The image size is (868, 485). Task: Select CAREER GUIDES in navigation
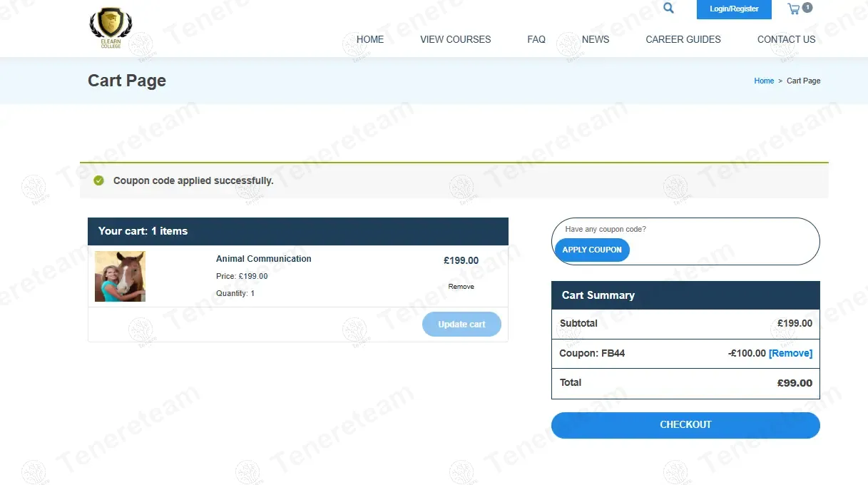tap(683, 40)
